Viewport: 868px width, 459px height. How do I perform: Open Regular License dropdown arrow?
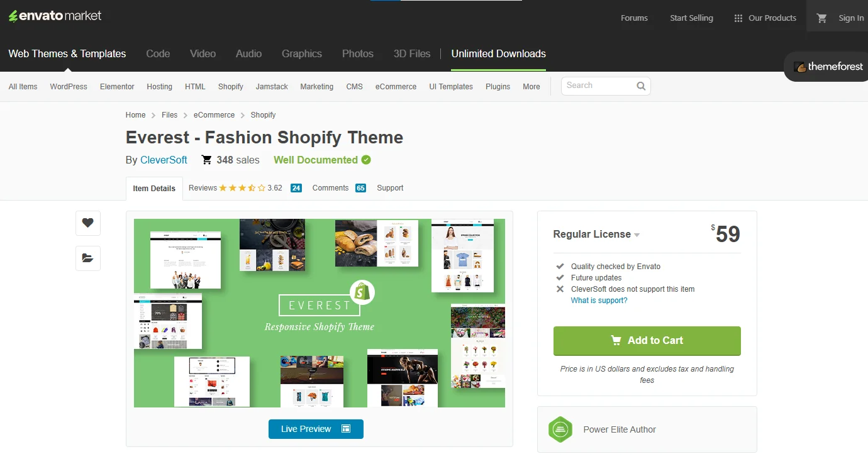637,235
